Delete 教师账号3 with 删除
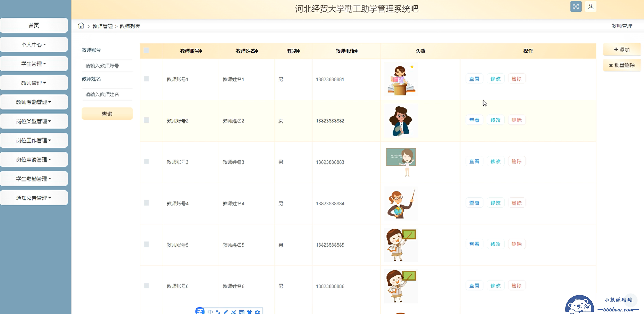Viewport: 644px width, 314px height. coord(517,161)
